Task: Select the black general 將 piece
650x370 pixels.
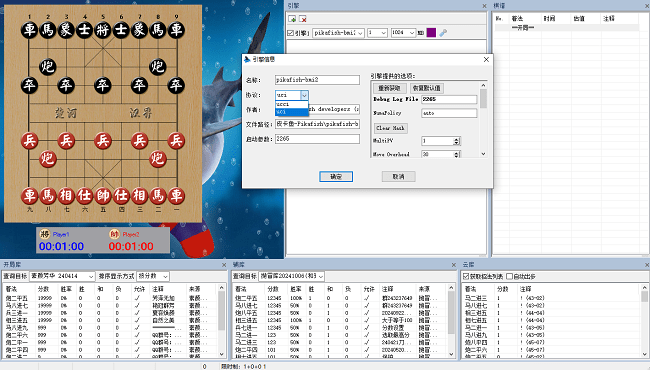Action: click(x=103, y=30)
